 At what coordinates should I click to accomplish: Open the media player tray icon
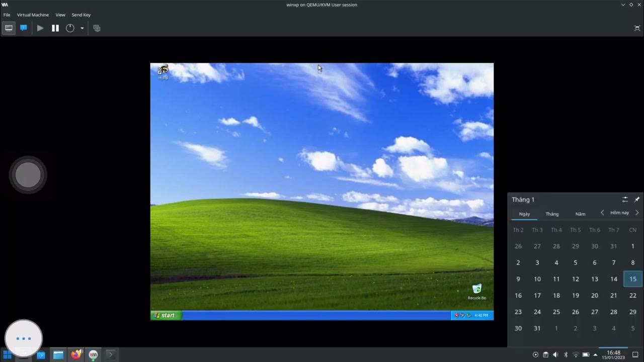[x=535, y=355]
